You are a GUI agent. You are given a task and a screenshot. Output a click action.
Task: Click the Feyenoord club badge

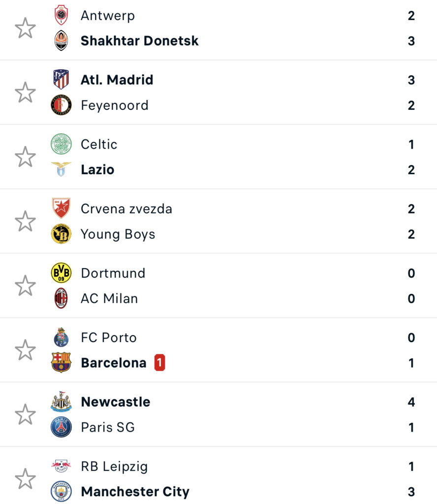(61, 105)
